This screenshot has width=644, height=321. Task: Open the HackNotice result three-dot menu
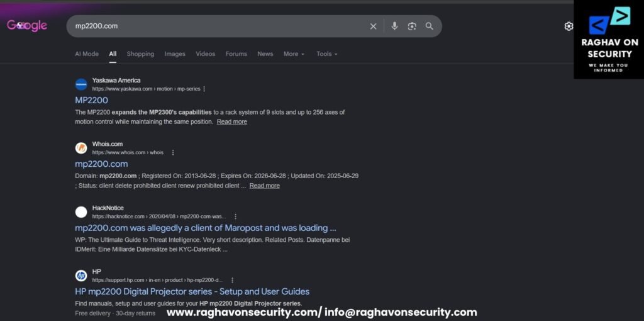pyautogui.click(x=235, y=216)
